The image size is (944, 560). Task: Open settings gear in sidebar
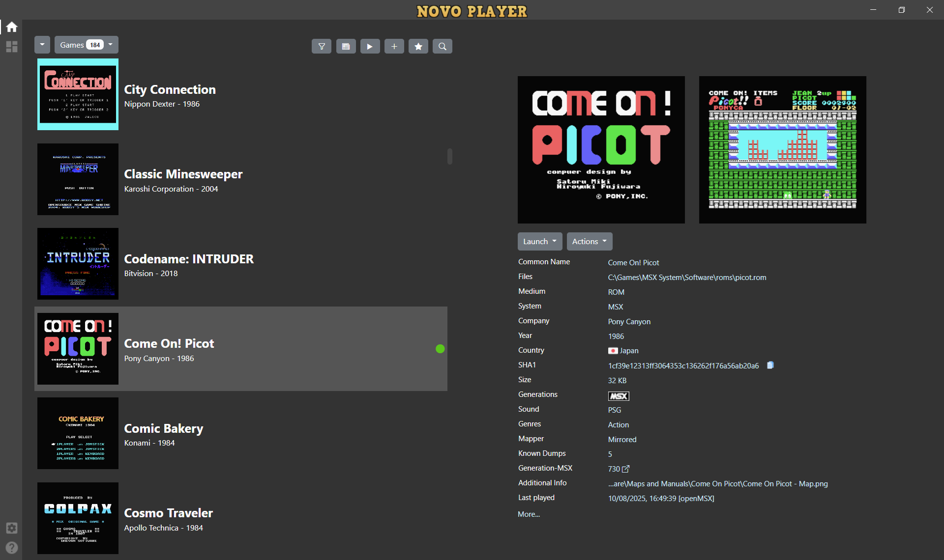12,528
